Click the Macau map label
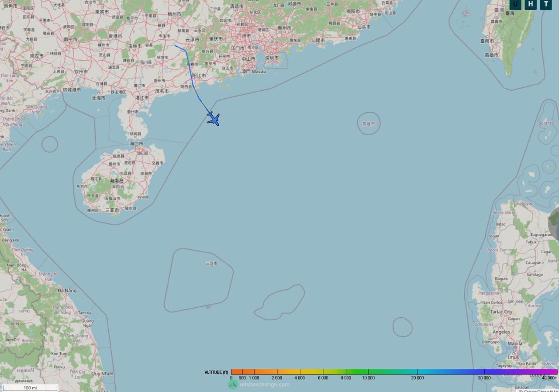This screenshot has width=559, height=392. (259, 71)
